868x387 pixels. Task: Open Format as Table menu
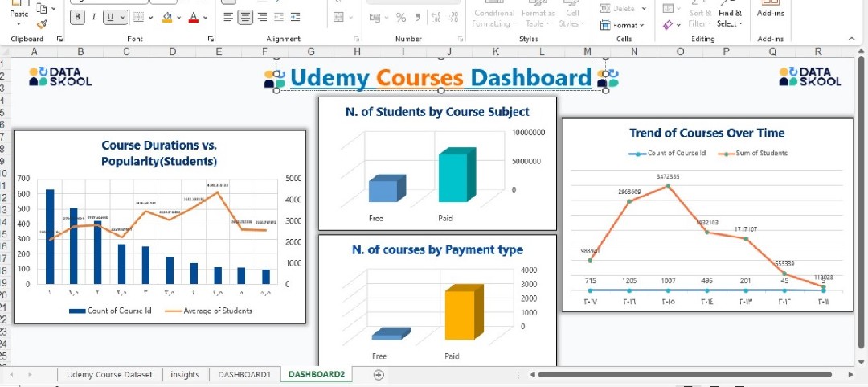538,14
